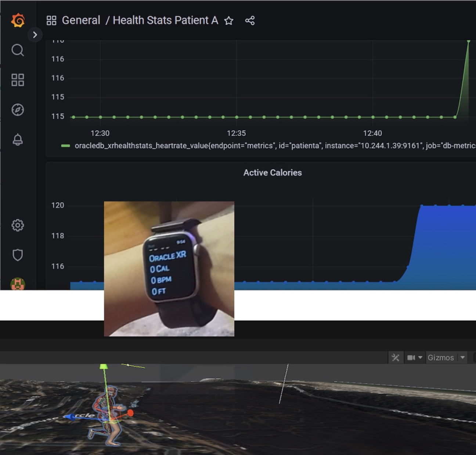Click the Health Stats Patient A title
This screenshot has height=455, width=476.
coord(165,20)
